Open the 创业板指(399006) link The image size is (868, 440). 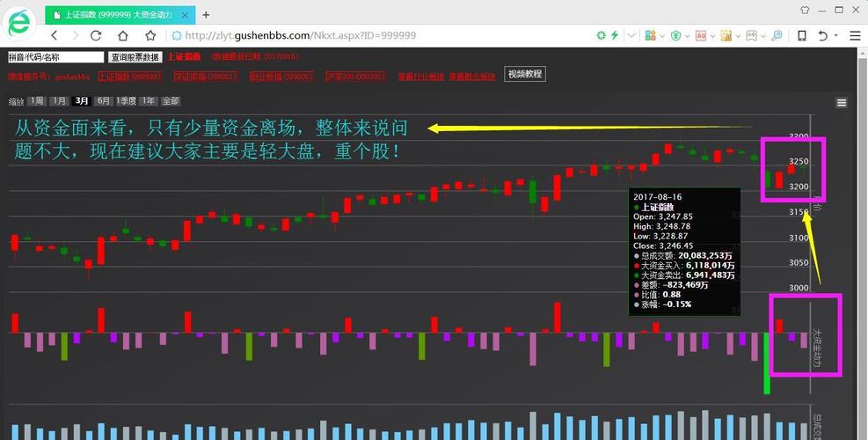pos(281,77)
